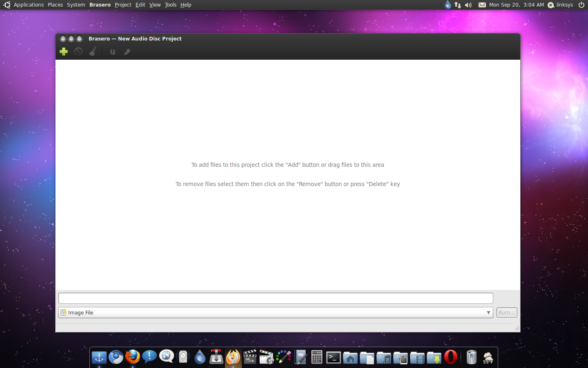This screenshot has height=368, width=588.
Task: Open the Edit menu
Action: pos(140,5)
